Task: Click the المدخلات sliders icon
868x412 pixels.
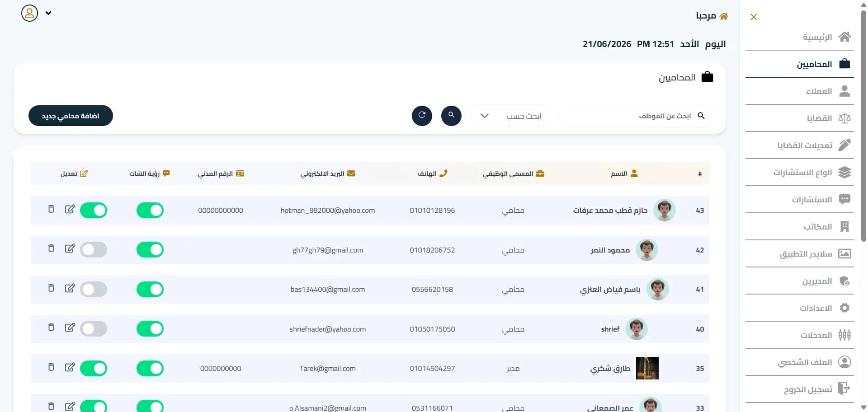Action: pyautogui.click(x=844, y=335)
